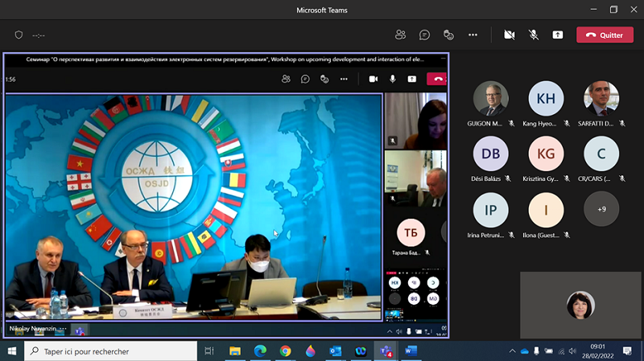Show hidden system tray icons chevron

512,351
